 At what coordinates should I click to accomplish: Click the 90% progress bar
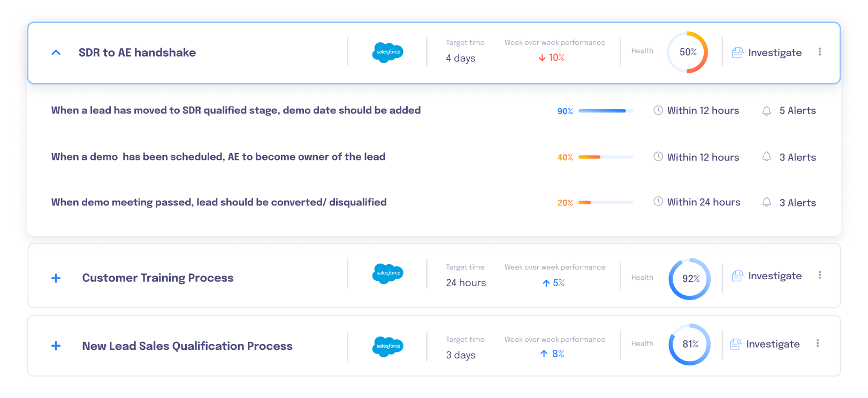click(x=606, y=111)
